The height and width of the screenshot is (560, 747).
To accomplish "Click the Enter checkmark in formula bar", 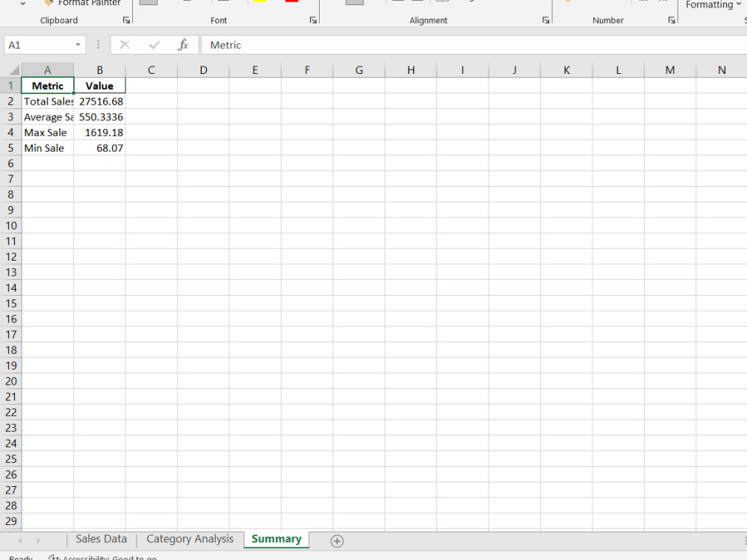I will click(154, 45).
